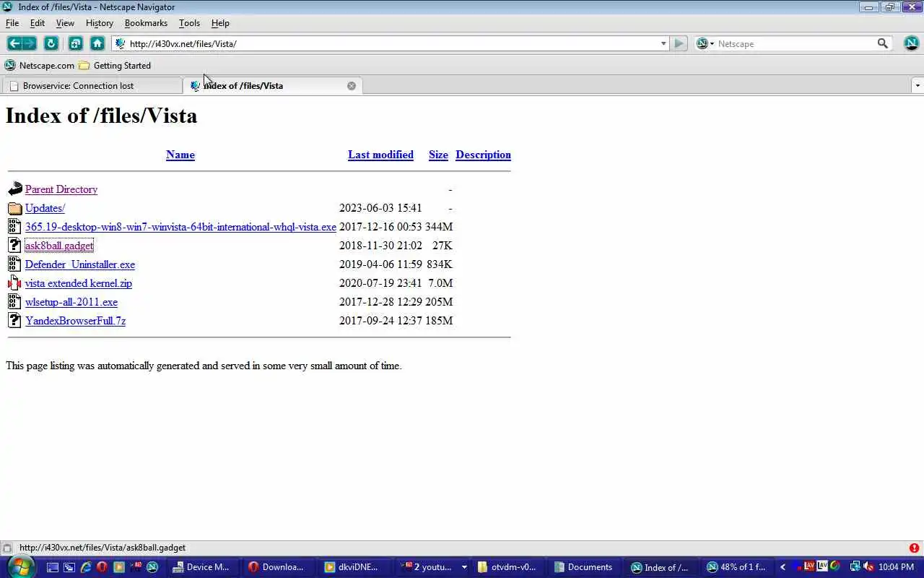
Task: Open the Getting Started bookmark folder
Action: [x=115, y=65]
